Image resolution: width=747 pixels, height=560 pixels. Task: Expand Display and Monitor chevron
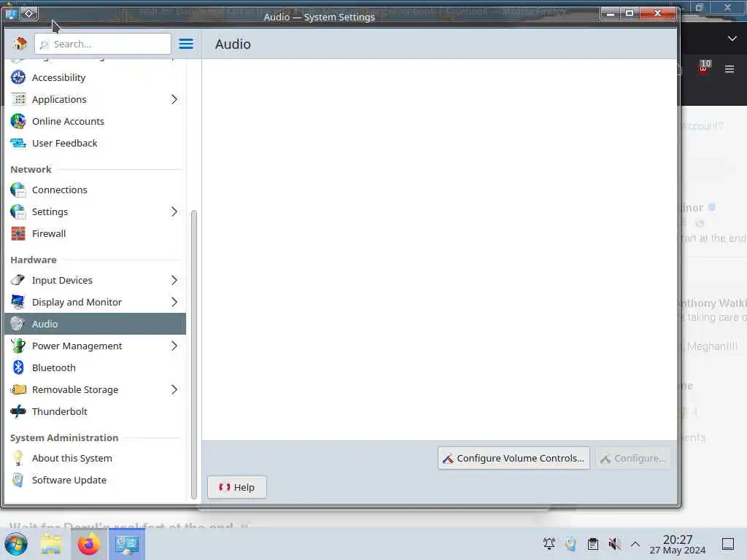174,302
